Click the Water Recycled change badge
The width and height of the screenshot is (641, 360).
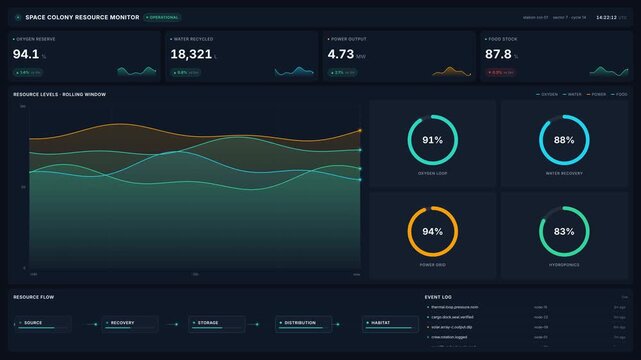186,73
